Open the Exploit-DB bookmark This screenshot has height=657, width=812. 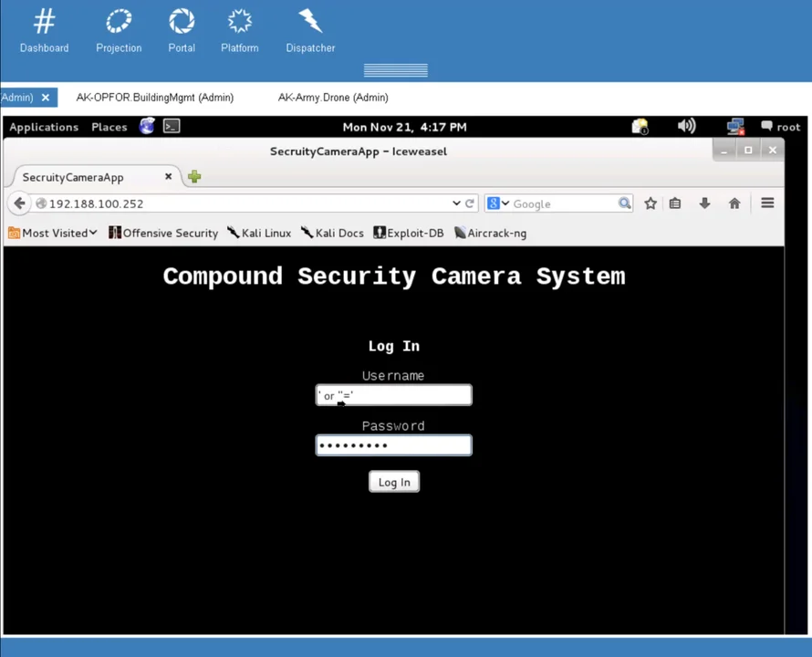pos(408,233)
